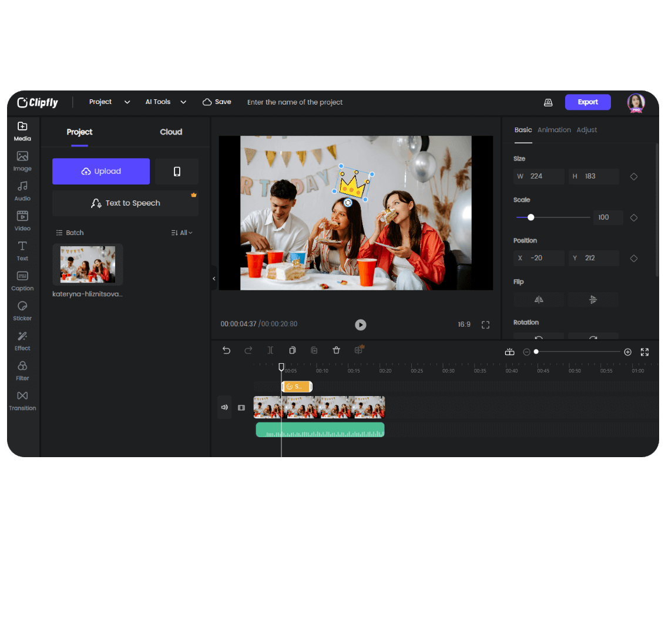
Task: Toggle video track cover display icon
Action: (x=241, y=407)
